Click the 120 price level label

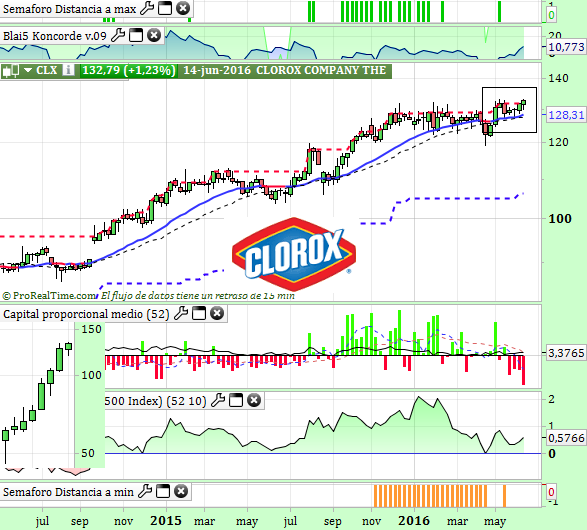[558, 142]
